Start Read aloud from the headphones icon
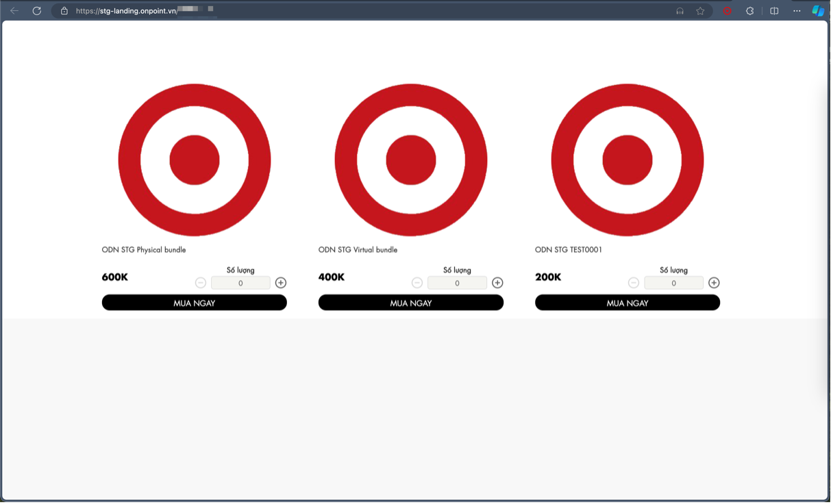This screenshot has height=504, width=833. click(680, 11)
